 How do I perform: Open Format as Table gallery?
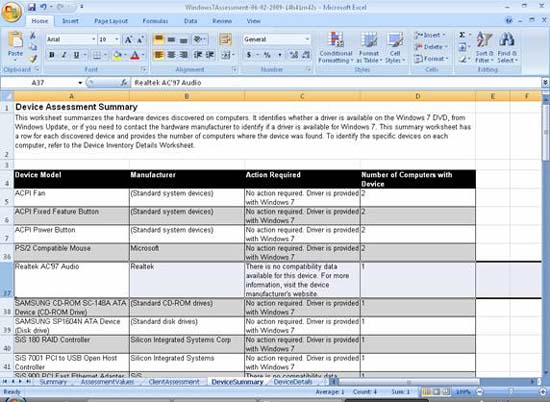pos(369,47)
